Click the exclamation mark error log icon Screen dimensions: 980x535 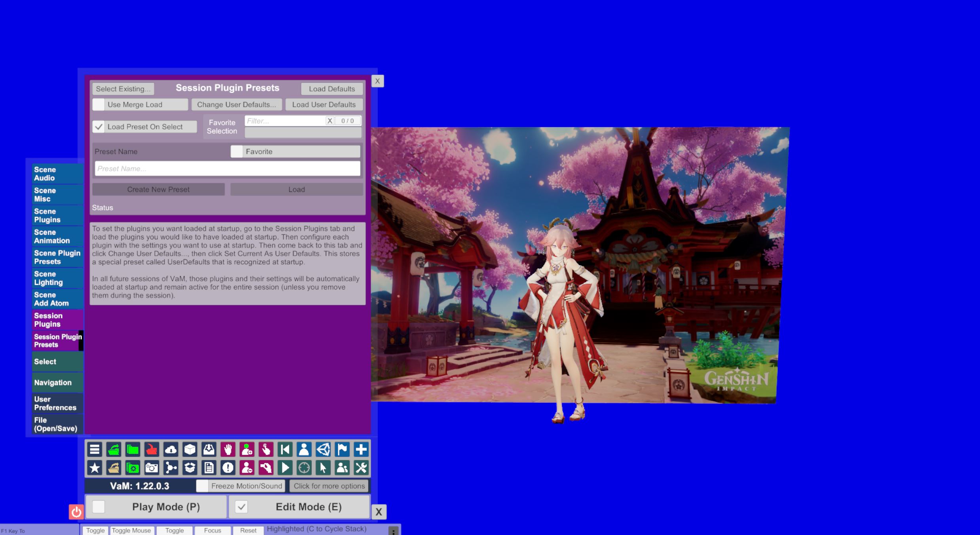pos(227,468)
